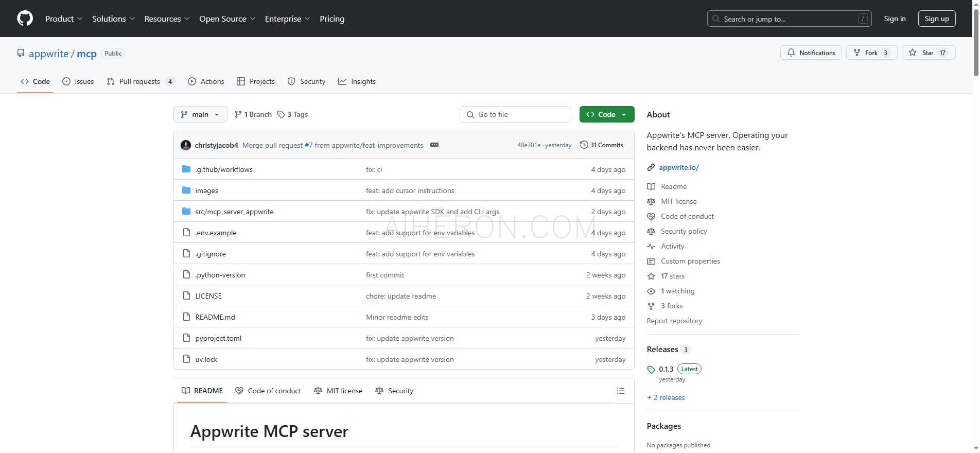Select the Code of conduct readme tab
Screen dimensions: 980x453
click(268, 391)
